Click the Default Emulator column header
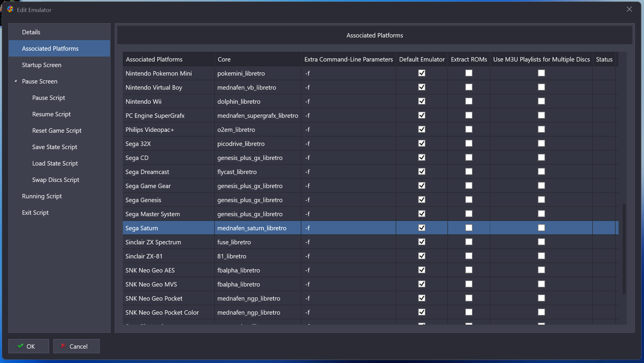 coord(422,59)
